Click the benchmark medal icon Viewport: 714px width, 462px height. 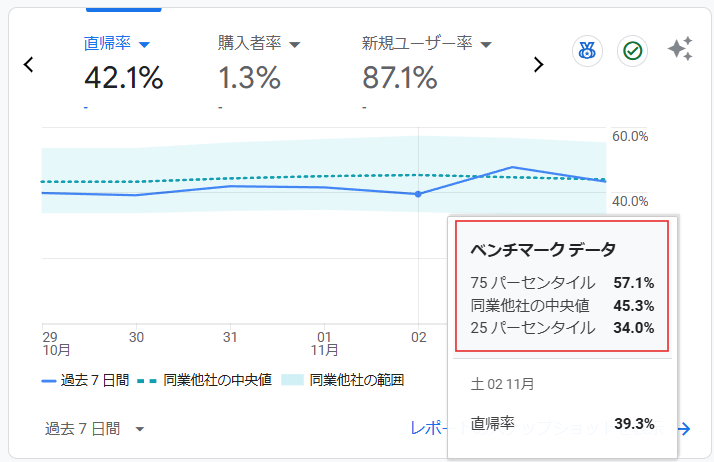[588, 50]
